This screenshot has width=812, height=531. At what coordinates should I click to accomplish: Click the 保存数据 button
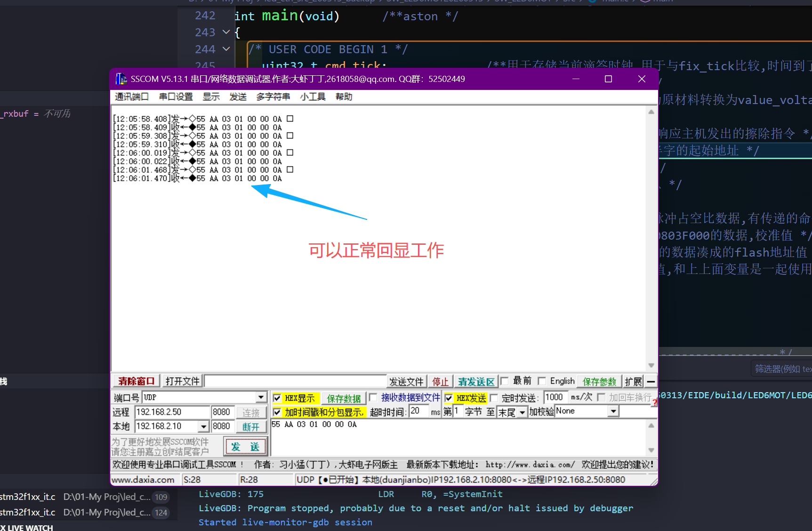344,398
